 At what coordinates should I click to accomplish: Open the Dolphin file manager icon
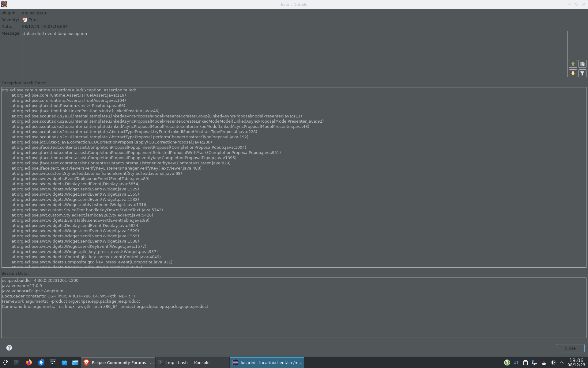75,362
